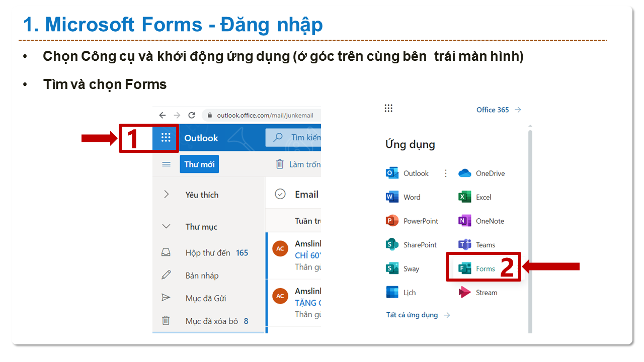
Task: Toggle the hamburger navigation pane icon
Action: [x=166, y=164]
